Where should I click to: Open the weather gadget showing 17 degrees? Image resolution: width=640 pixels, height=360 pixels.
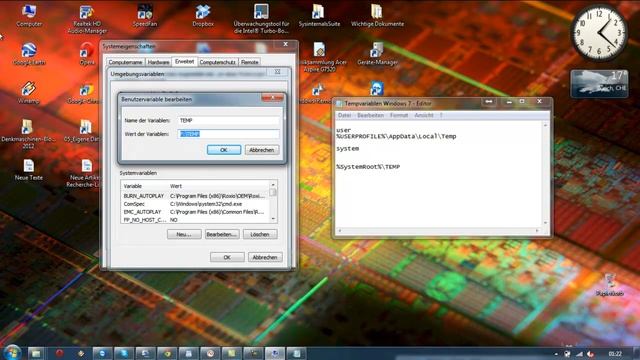599,84
